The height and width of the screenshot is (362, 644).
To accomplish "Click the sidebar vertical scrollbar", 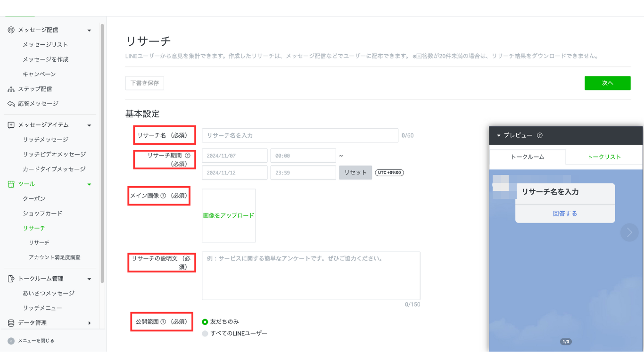I will pyautogui.click(x=102, y=153).
